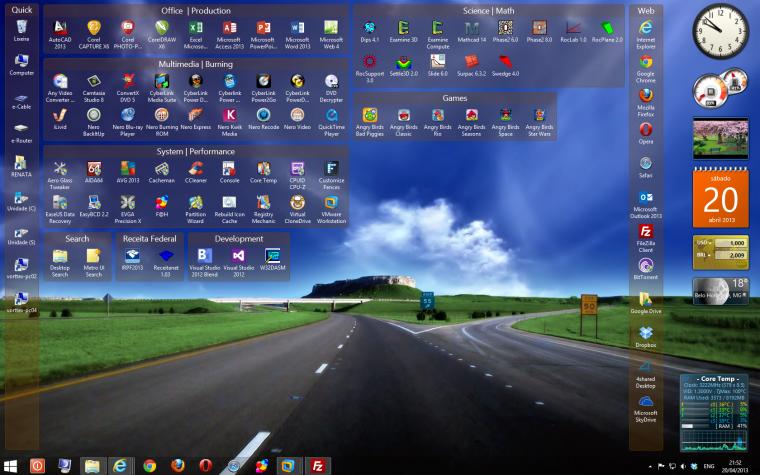Select Microsoft Outlook 2013 icon

(646, 204)
